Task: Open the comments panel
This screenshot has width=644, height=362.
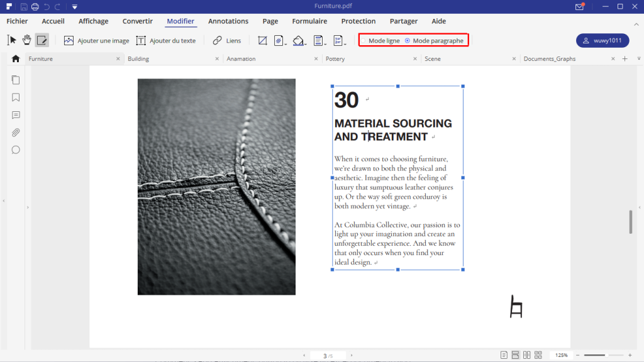Action: click(16, 115)
